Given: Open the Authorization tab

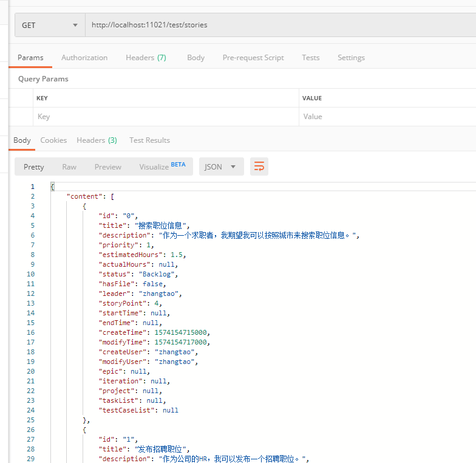Looking at the screenshot, I should [x=84, y=58].
